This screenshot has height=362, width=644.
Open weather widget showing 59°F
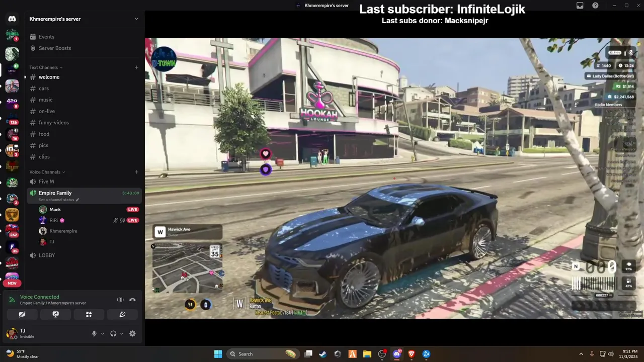coord(22,354)
